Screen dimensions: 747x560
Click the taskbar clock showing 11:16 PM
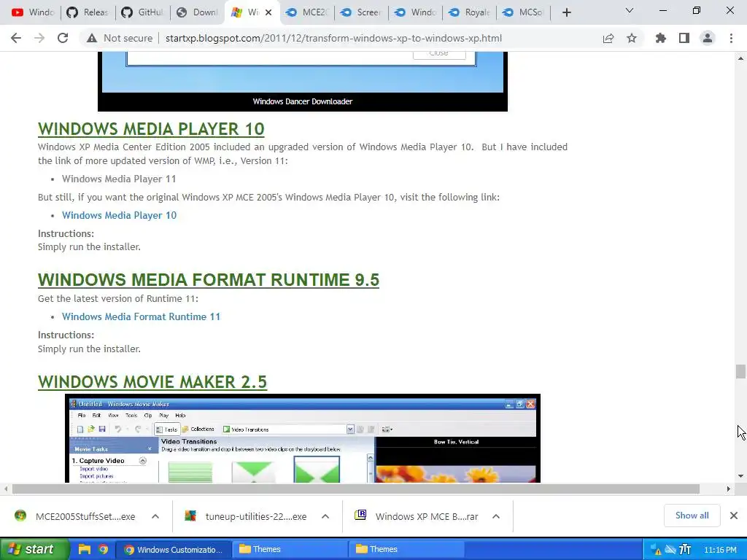(x=720, y=550)
